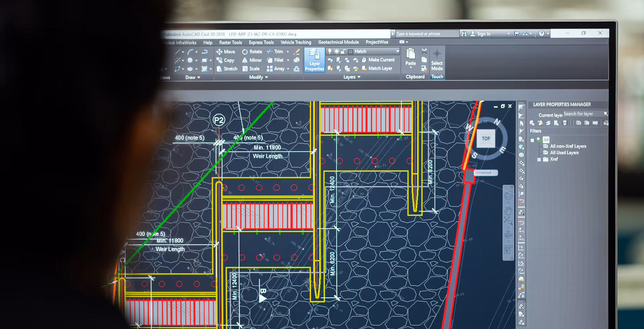Select All filter in layer tree
Image resolution: width=644 pixels, height=329 pixels.
(x=546, y=140)
